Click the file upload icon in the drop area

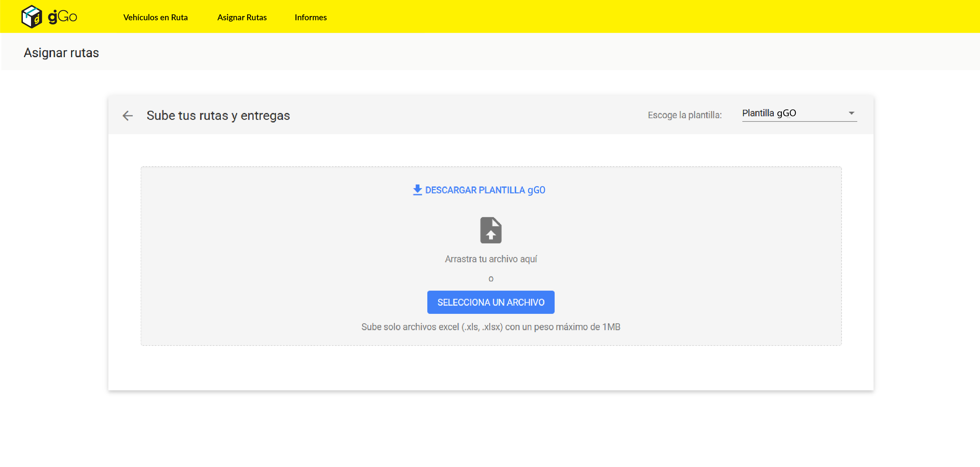[x=491, y=230]
